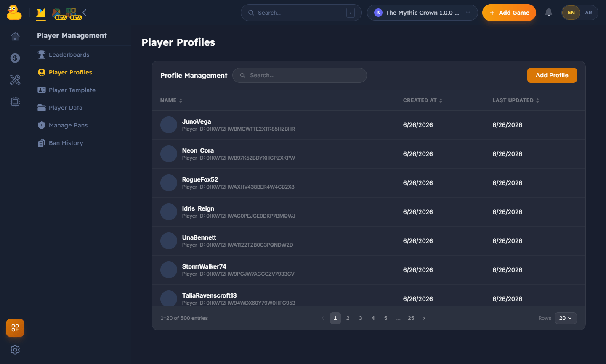606x364 pixels.
Task: Go to pagination page 5
Action: click(386, 318)
